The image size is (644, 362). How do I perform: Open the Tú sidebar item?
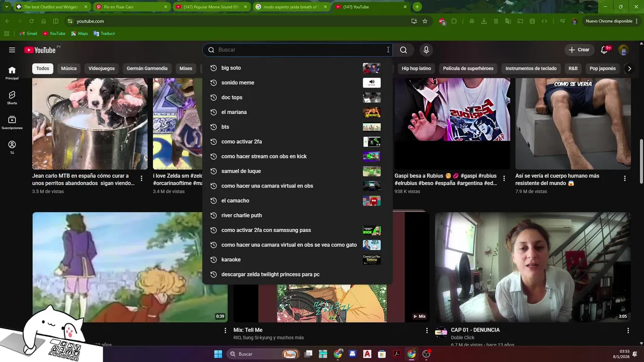tap(12, 147)
